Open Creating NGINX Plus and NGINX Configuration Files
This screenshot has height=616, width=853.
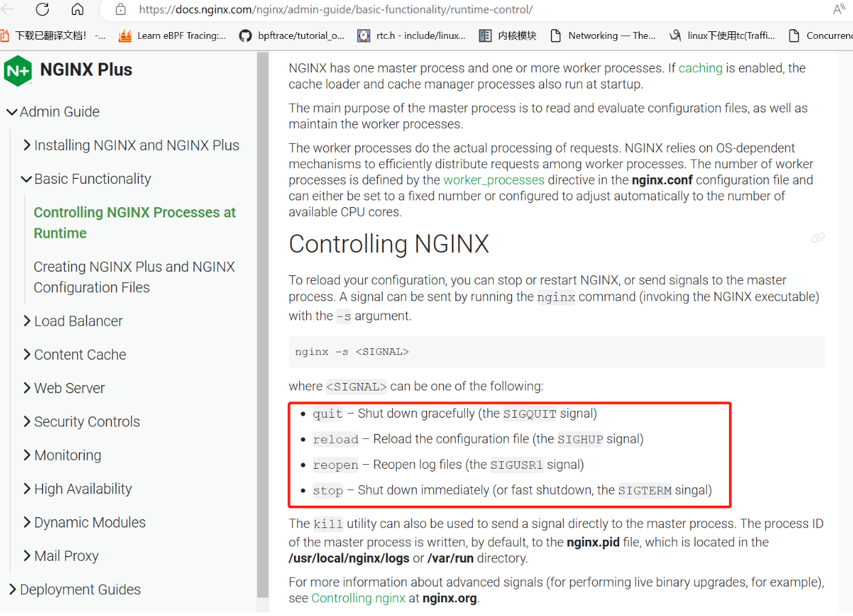point(134,277)
